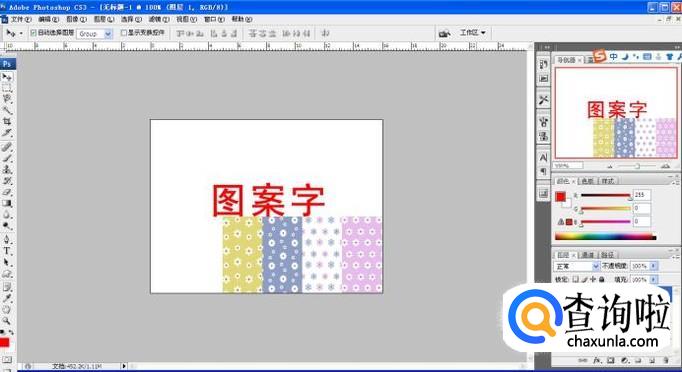This screenshot has height=372, width=682.
Task: Switch to the Swatches tab
Action: click(587, 181)
